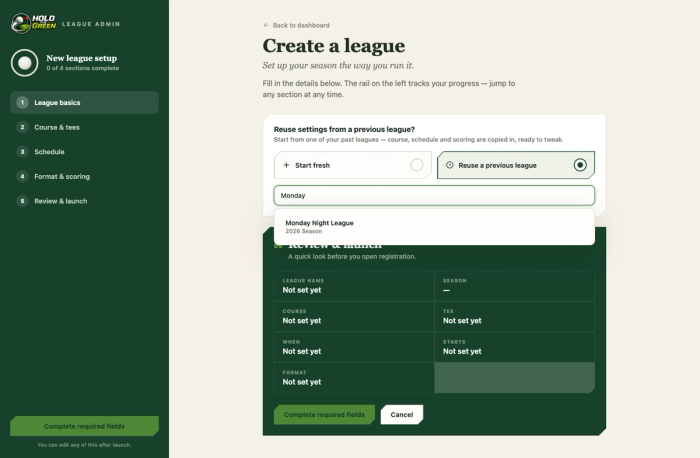Click the league search field containing Monday

[434, 196]
